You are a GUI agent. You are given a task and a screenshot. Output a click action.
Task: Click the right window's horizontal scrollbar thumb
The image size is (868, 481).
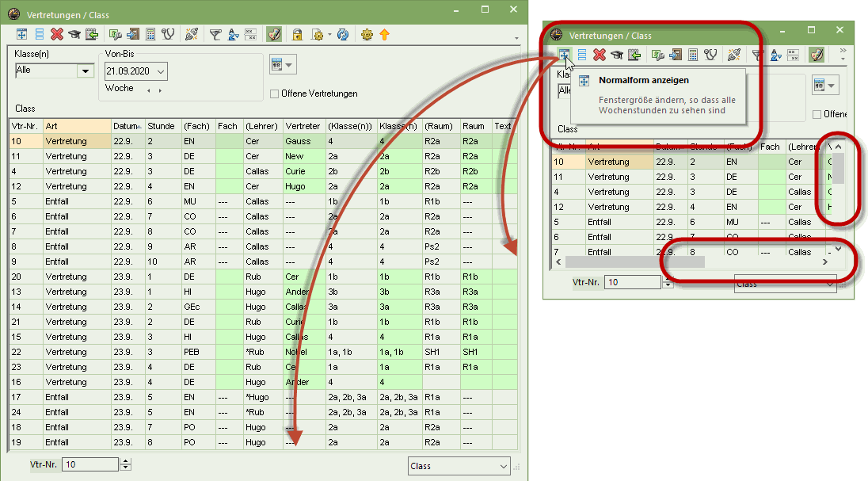tap(634, 261)
